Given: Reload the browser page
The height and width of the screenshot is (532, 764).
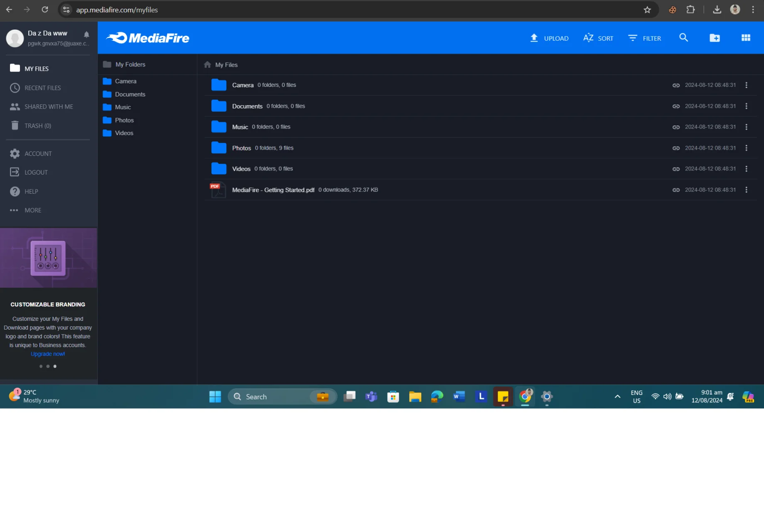Looking at the screenshot, I should [x=45, y=9].
